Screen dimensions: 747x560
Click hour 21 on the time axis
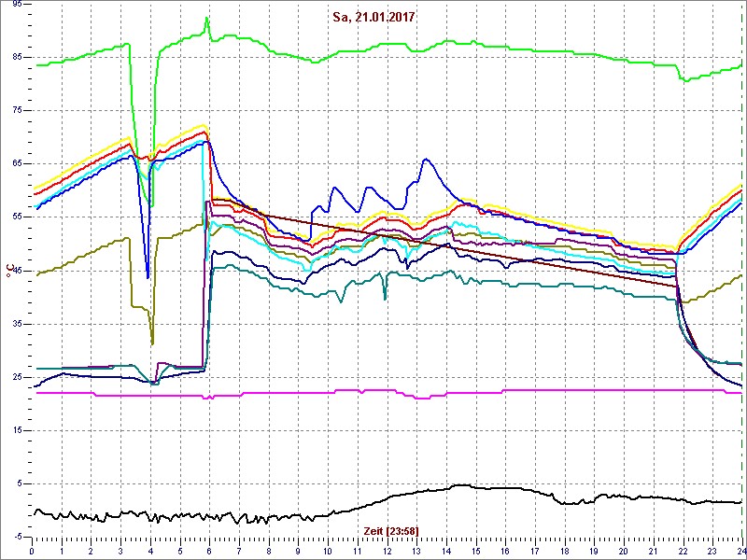[x=654, y=551]
